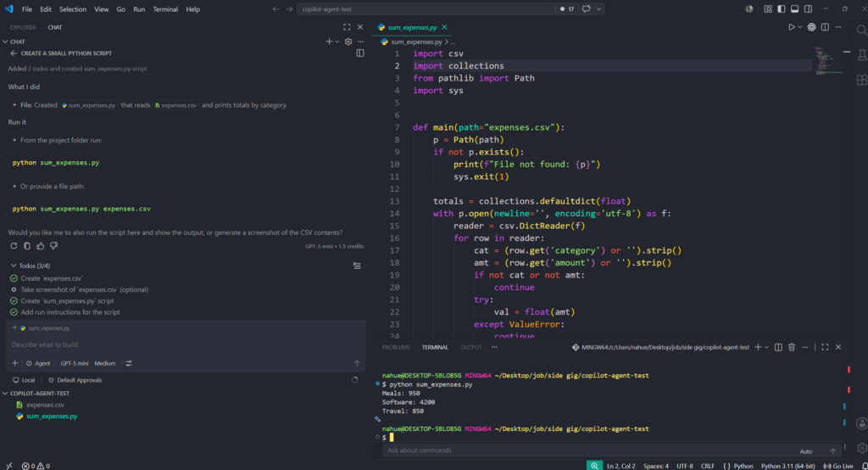Viewport: 868px width, 470px height.
Task: Add context with the plus icon in the chat input
Action: click(x=14, y=363)
